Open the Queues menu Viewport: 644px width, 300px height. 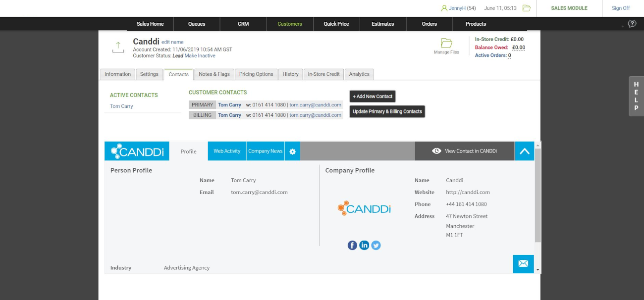click(x=197, y=24)
